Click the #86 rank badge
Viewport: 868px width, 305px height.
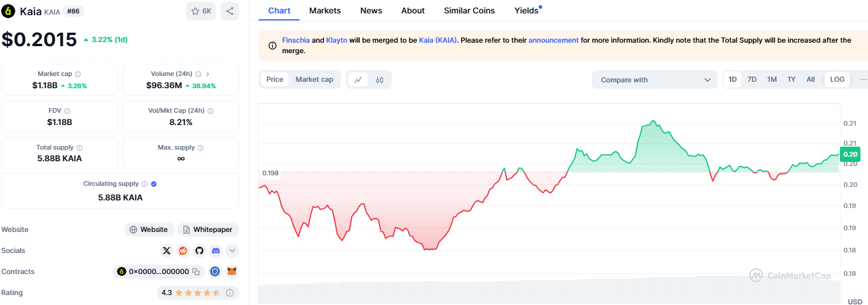click(72, 11)
